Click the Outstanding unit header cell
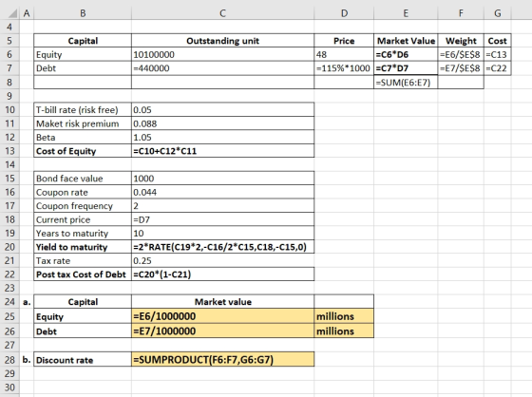 coord(222,41)
